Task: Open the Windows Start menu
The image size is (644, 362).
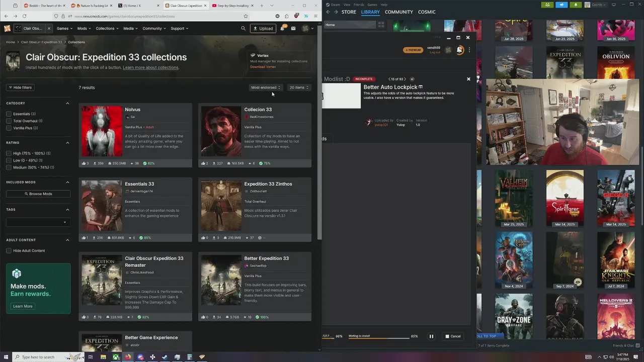Action: pos(6,357)
